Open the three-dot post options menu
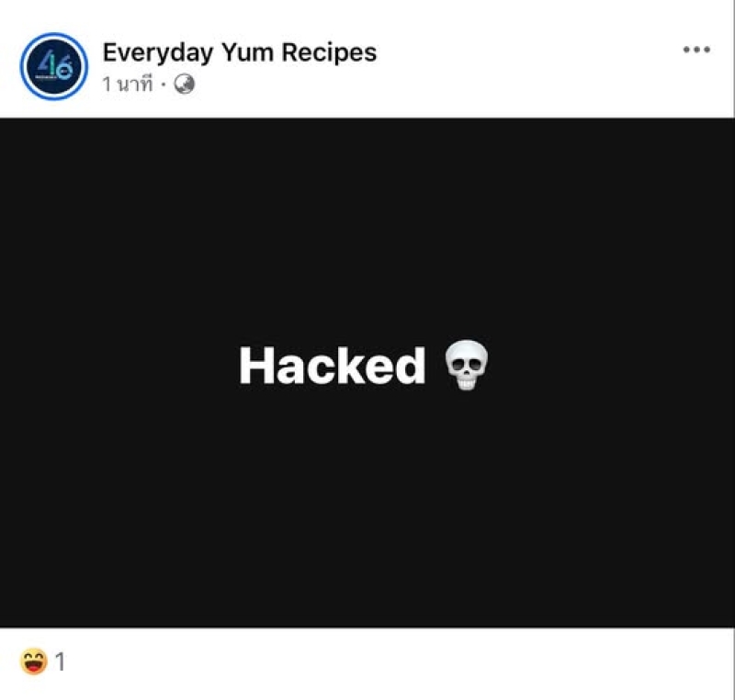The image size is (735, 700). tap(696, 50)
